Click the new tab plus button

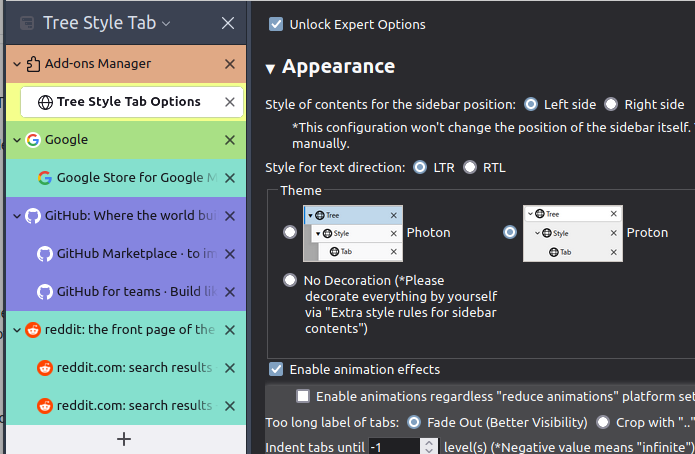coord(124,439)
